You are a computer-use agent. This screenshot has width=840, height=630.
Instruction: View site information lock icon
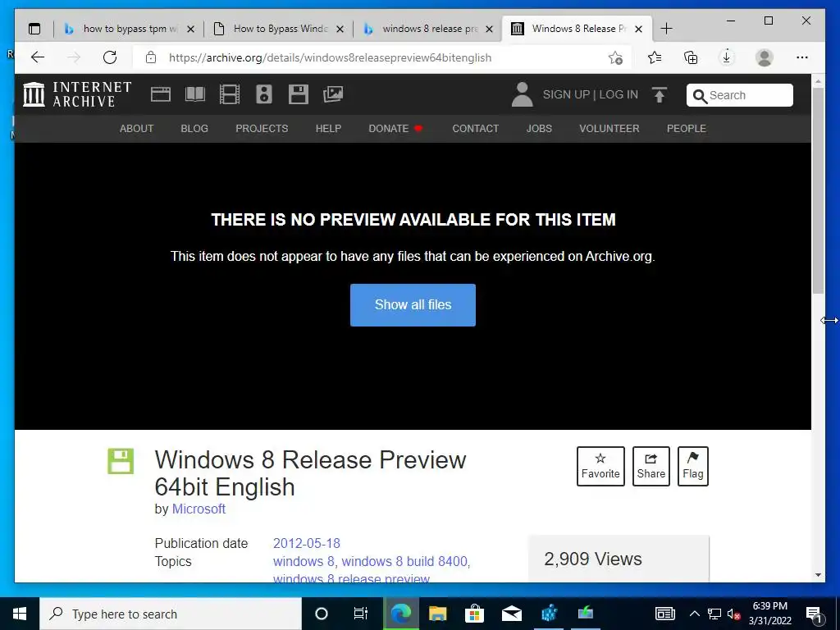(x=151, y=57)
